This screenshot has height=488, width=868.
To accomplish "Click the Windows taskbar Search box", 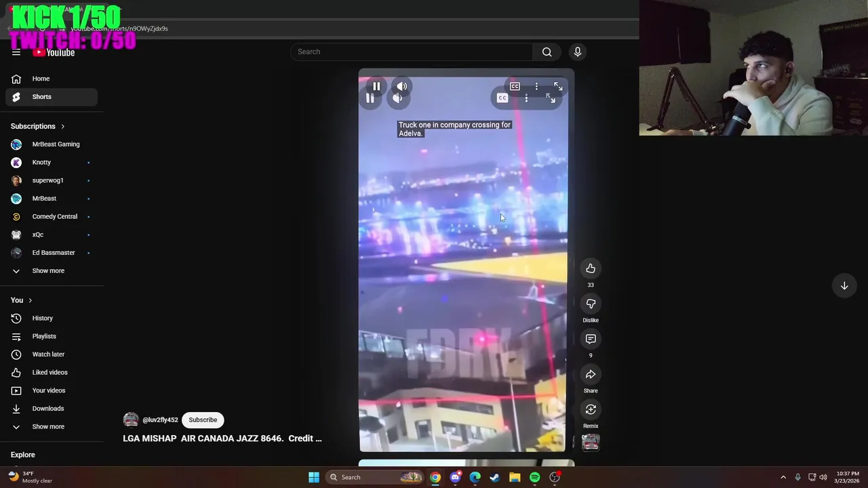I will point(375,477).
